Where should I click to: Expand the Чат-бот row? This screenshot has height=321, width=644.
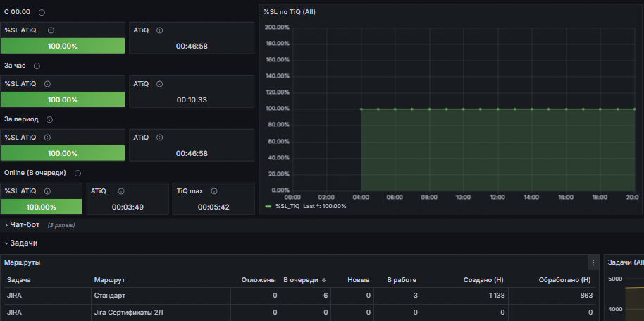(23, 225)
